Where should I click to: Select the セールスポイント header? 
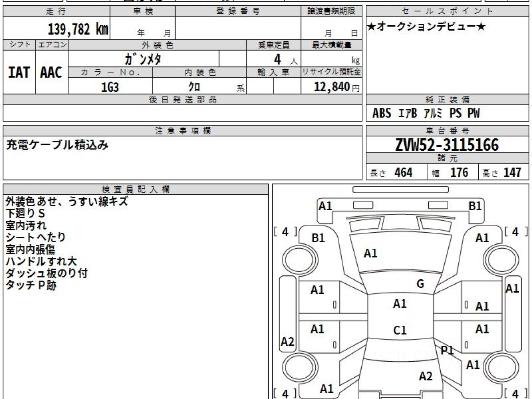[x=448, y=12]
